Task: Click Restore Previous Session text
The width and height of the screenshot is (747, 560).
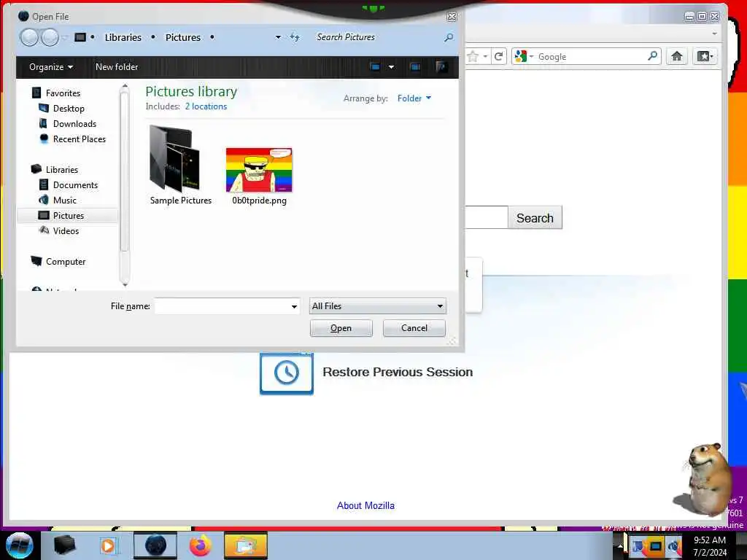Action: point(398,372)
